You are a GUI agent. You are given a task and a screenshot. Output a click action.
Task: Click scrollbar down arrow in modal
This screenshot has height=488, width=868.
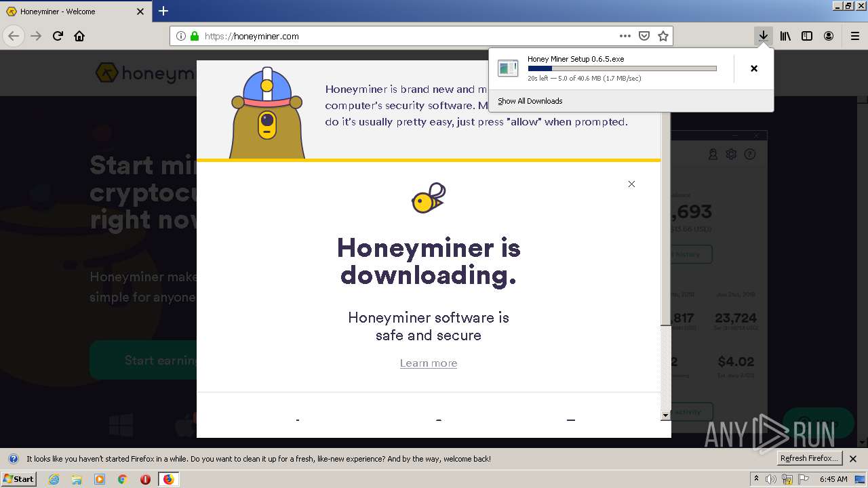(x=665, y=415)
